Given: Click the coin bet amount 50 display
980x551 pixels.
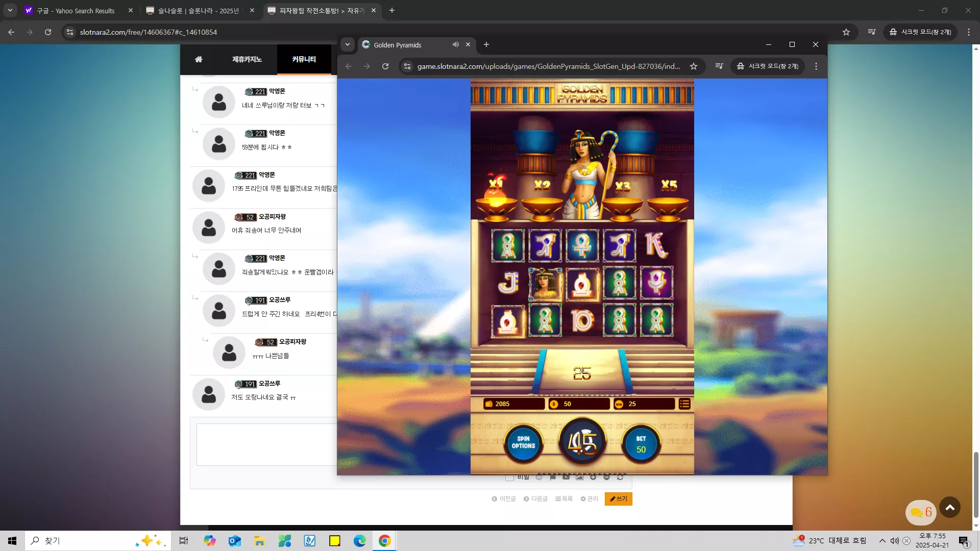Looking at the screenshot, I should (579, 404).
